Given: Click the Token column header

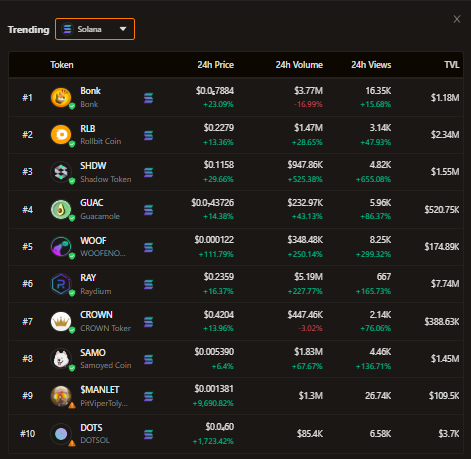Looking at the screenshot, I should point(62,65).
